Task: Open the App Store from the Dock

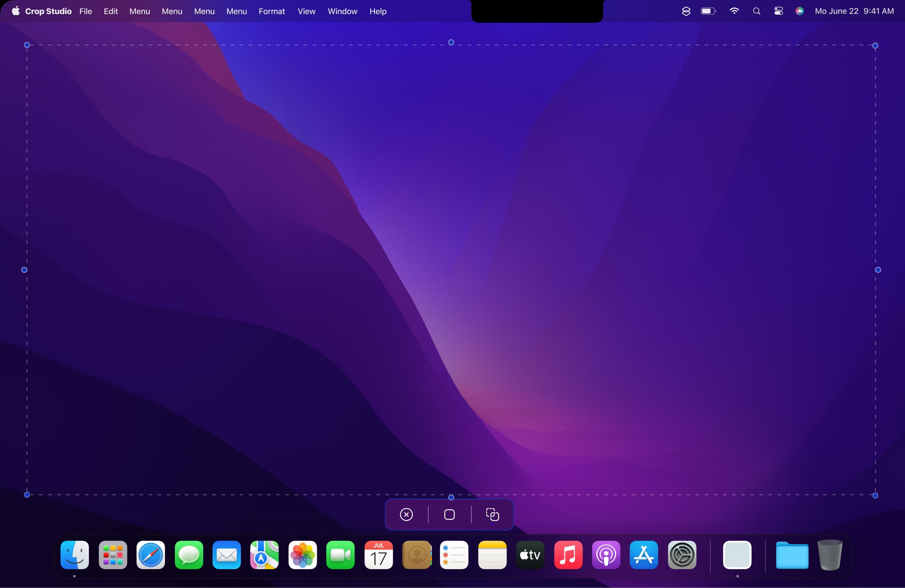Action: click(x=644, y=555)
